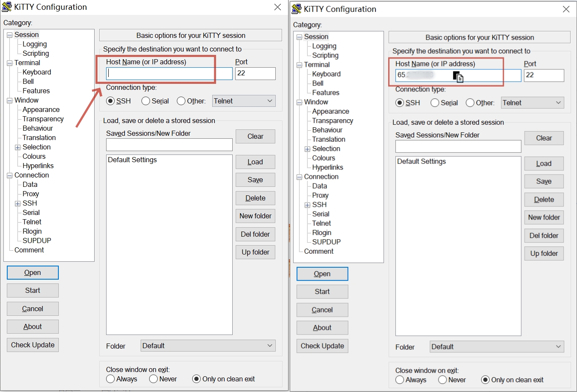Select Translation category in right window
Viewport: 577px width, 392px height.
click(x=329, y=139)
